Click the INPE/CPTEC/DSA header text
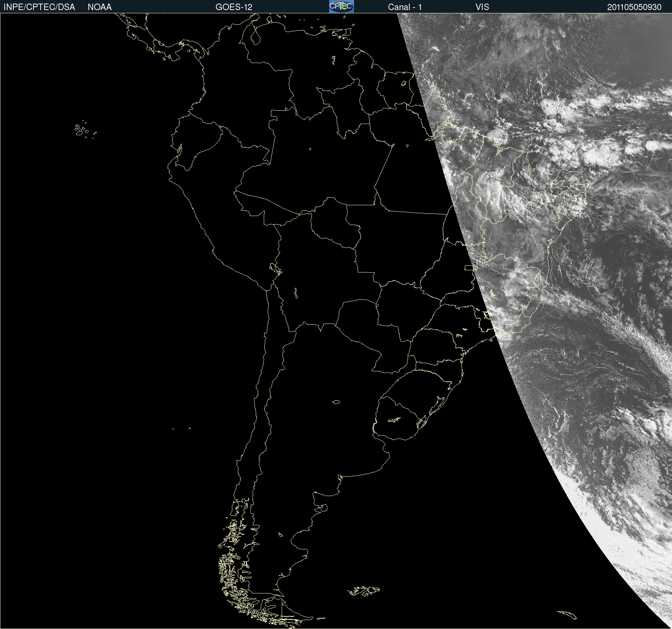 pyautogui.click(x=39, y=7)
